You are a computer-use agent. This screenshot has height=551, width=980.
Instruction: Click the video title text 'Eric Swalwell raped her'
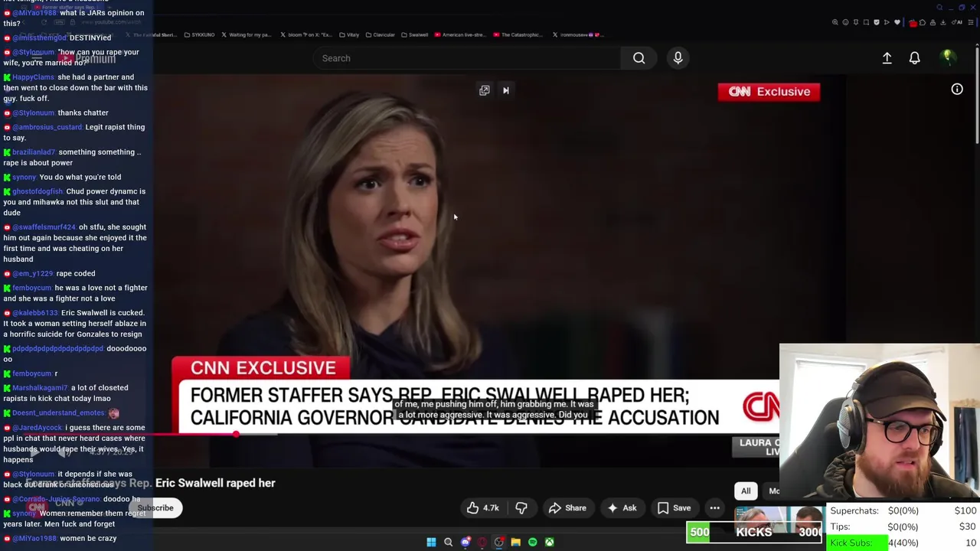[215, 483]
